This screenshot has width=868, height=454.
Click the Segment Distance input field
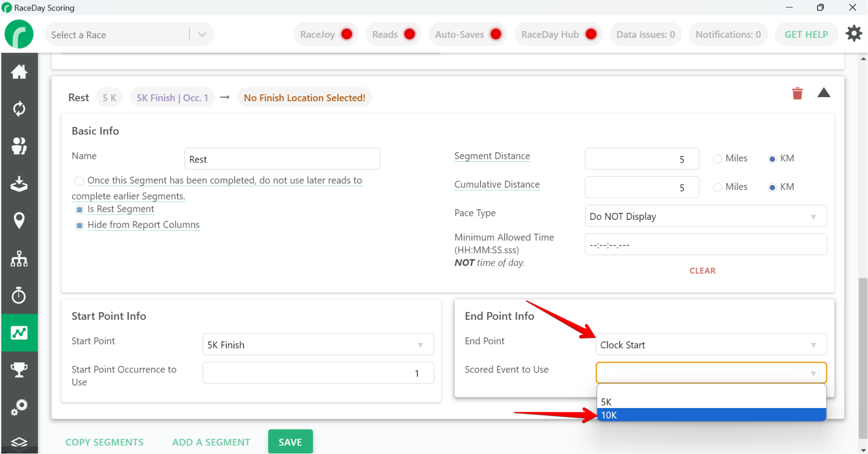[642, 159]
